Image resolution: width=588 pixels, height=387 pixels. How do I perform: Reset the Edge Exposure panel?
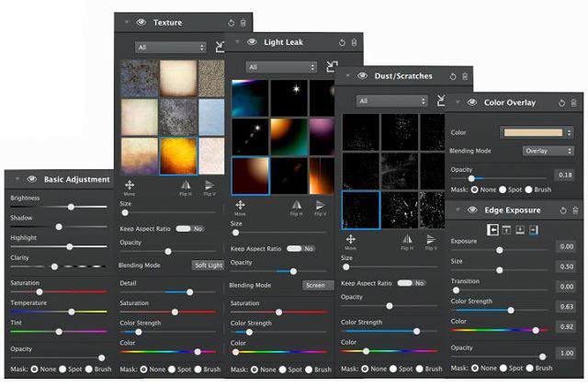tap(563, 211)
